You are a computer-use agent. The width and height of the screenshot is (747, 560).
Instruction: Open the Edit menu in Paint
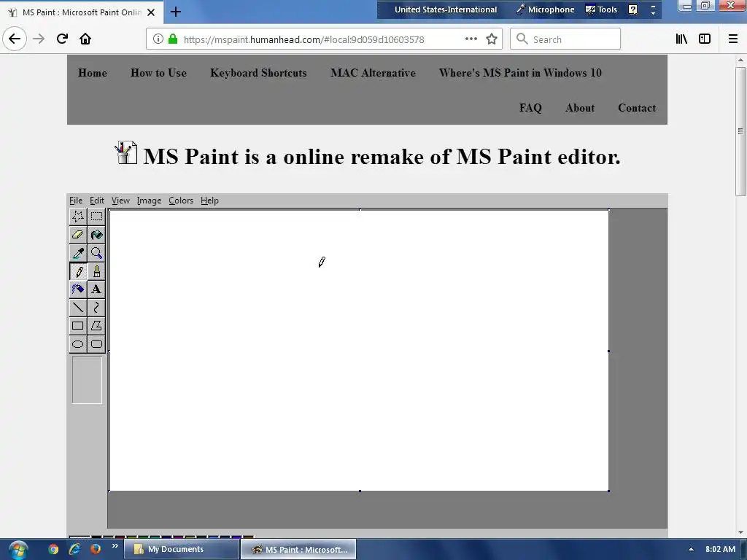pyautogui.click(x=97, y=201)
